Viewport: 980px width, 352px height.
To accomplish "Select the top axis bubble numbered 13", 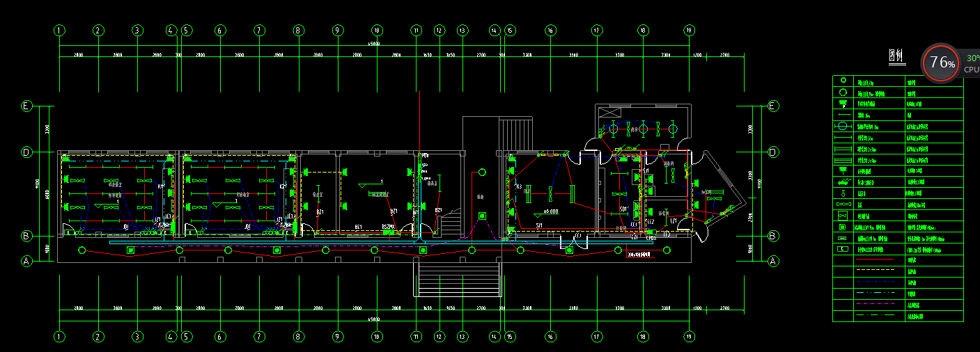I will click(462, 31).
